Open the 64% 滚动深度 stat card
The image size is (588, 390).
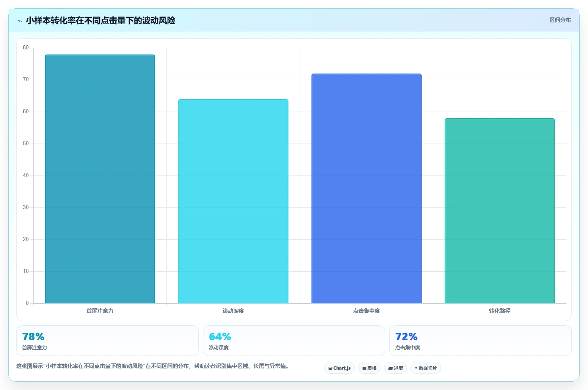pos(294,341)
